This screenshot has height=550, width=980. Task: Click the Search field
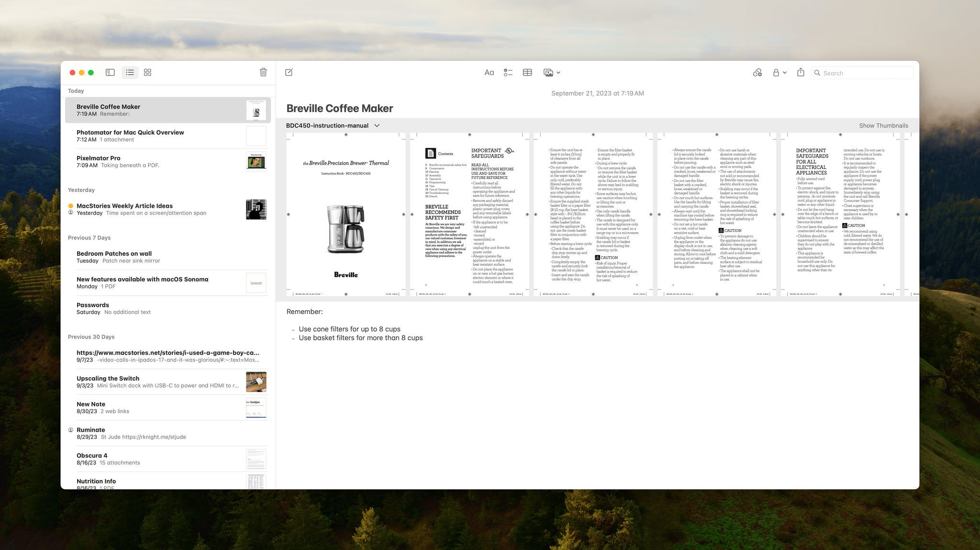pos(862,73)
